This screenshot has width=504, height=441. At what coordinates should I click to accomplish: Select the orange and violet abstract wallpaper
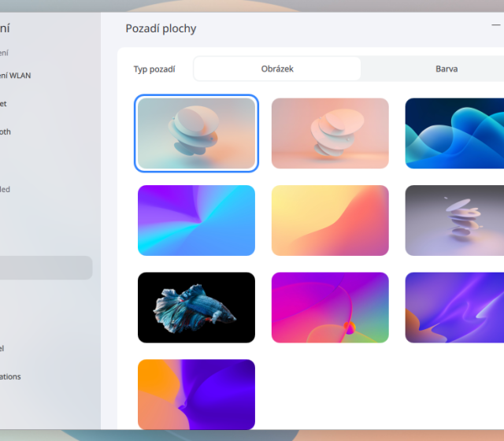(196, 394)
